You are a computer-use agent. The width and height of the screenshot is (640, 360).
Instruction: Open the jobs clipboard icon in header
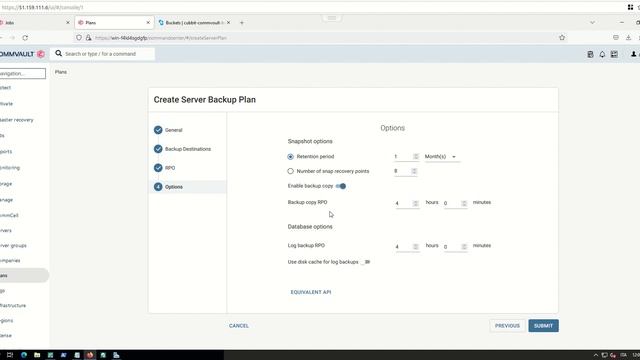(x=590, y=54)
